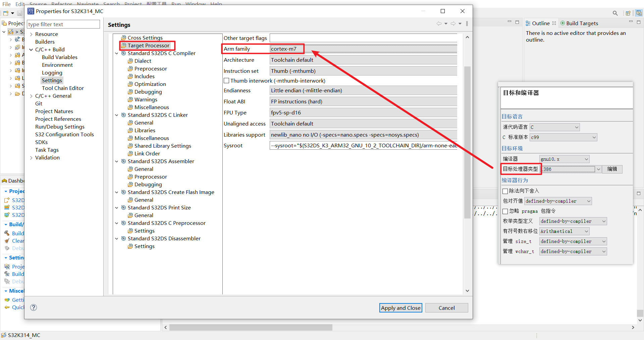Viewport: 644px width, 340px height.
Task: Switch to the Outline tab
Action: click(x=540, y=23)
